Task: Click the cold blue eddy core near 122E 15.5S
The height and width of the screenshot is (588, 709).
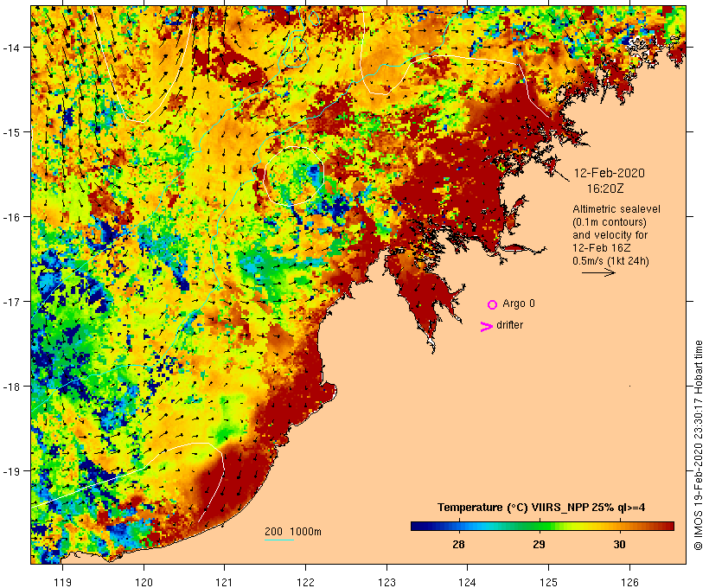Action: click(x=313, y=173)
